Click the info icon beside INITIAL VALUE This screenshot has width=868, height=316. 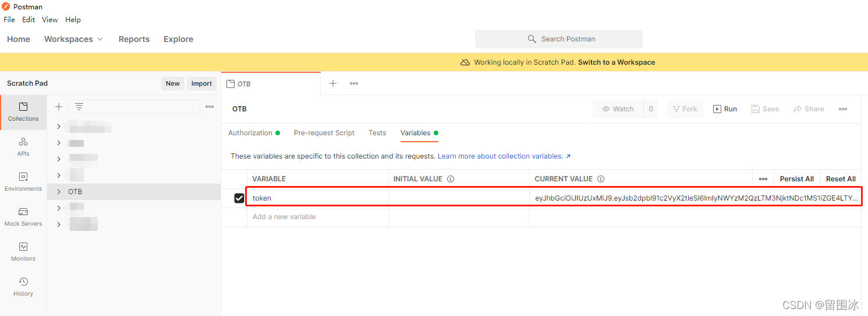point(451,179)
